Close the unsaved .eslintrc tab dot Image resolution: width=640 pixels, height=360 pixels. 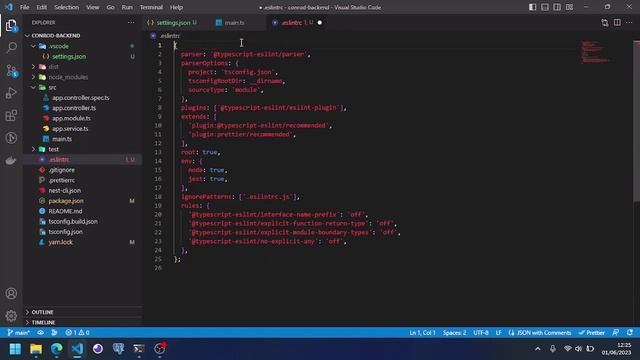click(x=320, y=22)
